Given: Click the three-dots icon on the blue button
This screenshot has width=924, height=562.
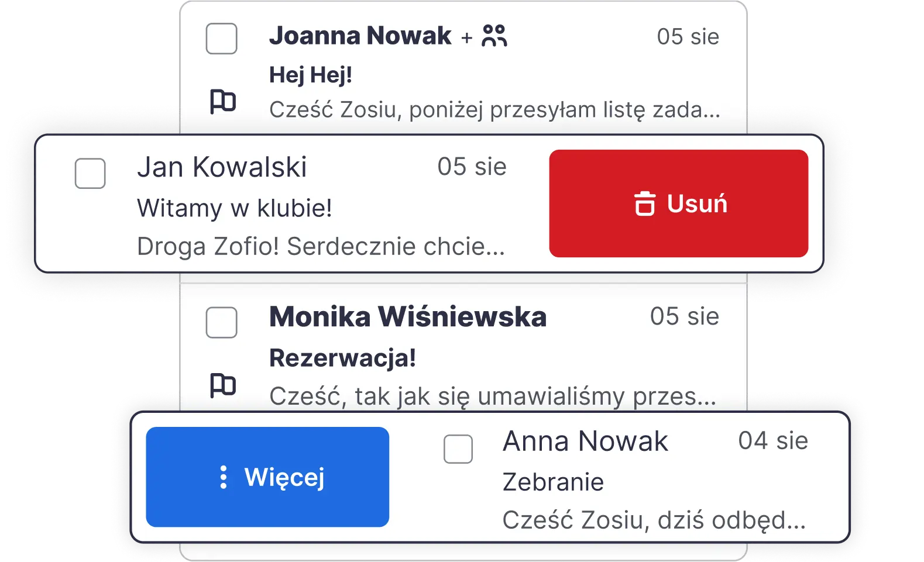Looking at the screenshot, I should [x=223, y=477].
